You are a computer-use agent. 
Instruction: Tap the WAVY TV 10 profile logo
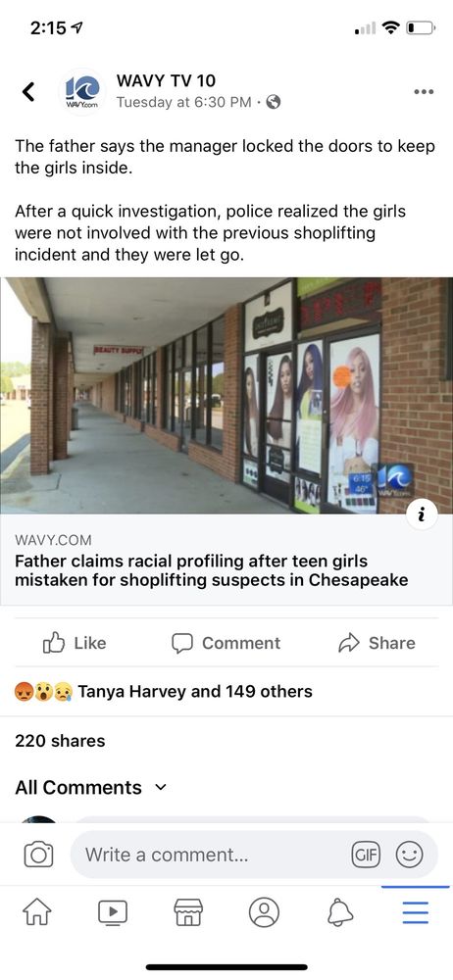[82, 91]
